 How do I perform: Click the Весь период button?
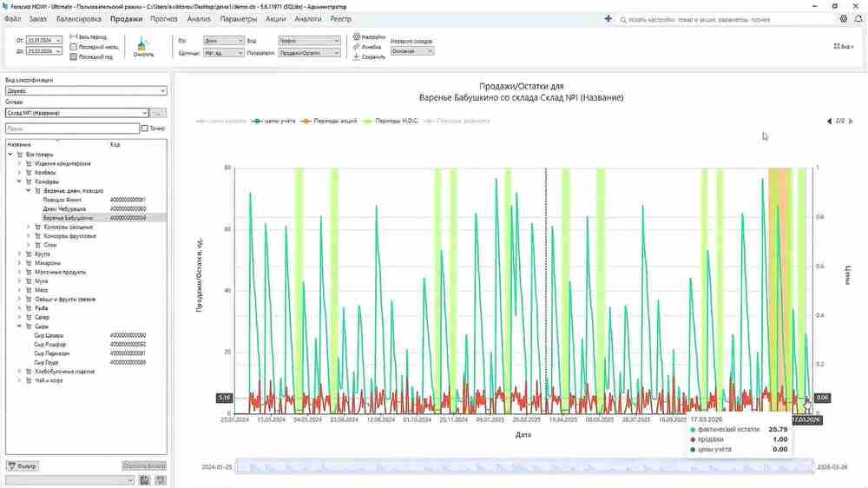point(88,37)
